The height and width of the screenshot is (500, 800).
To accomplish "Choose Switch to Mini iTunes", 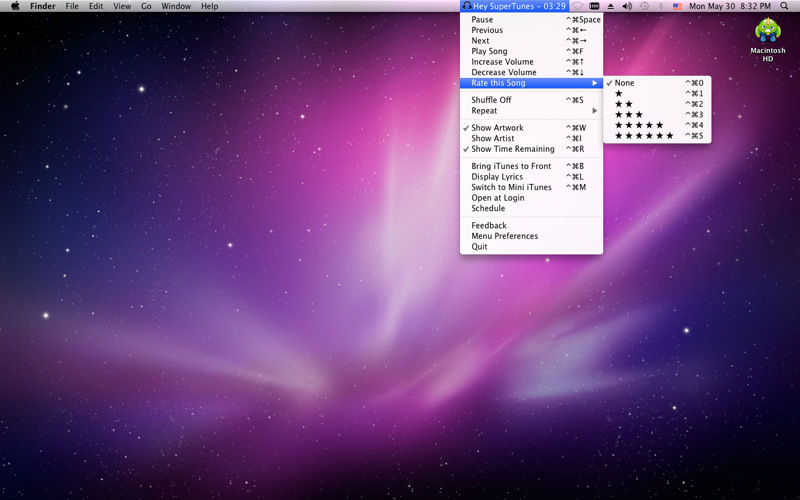I will pos(531,187).
